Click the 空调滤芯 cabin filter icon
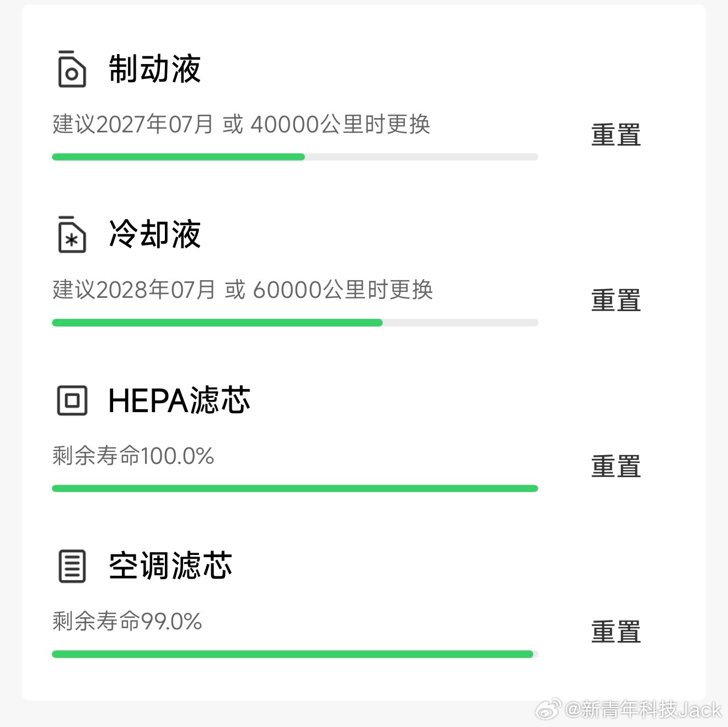The height and width of the screenshot is (727, 728). tap(71, 565)
